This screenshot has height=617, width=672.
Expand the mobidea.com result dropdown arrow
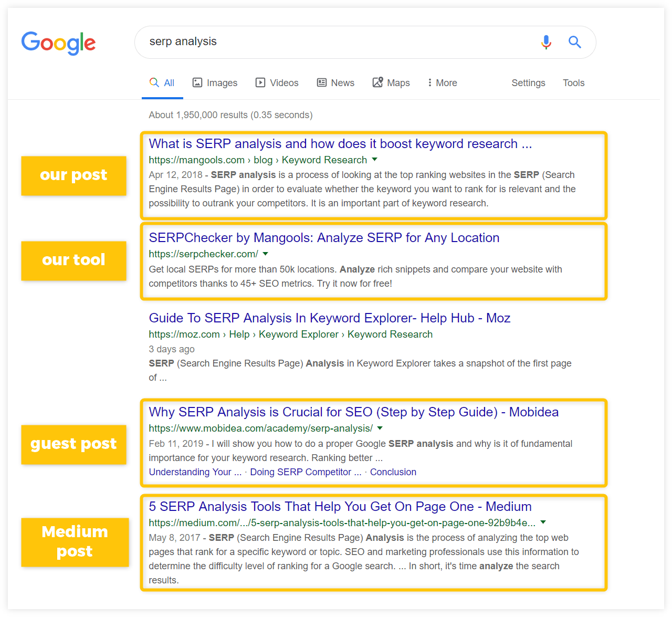click(380, 428)
